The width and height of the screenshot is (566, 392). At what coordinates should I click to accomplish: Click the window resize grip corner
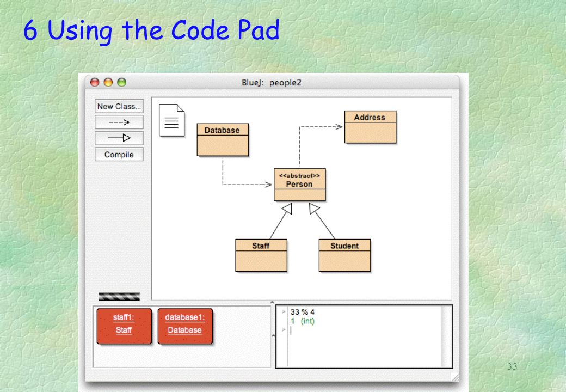click(x=456, y=377)
